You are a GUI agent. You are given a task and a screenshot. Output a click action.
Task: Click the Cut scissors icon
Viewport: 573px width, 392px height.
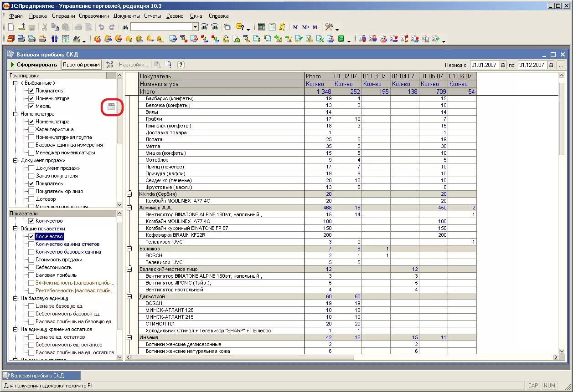45,27
